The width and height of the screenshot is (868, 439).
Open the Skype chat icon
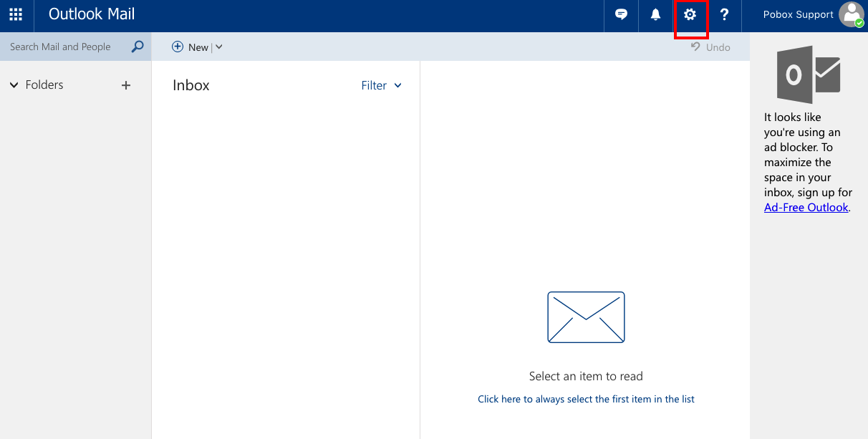pyautogui.click(x=621, y=14)
